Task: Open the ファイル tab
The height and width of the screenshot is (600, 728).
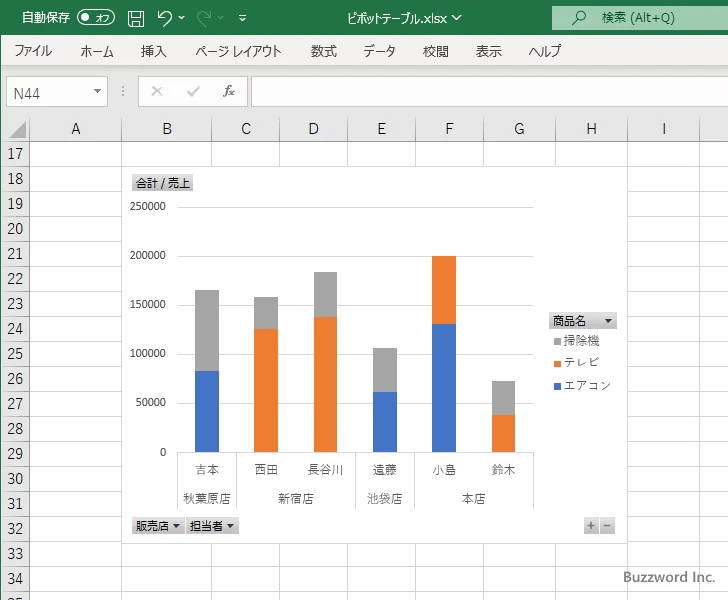Action: 33,51
